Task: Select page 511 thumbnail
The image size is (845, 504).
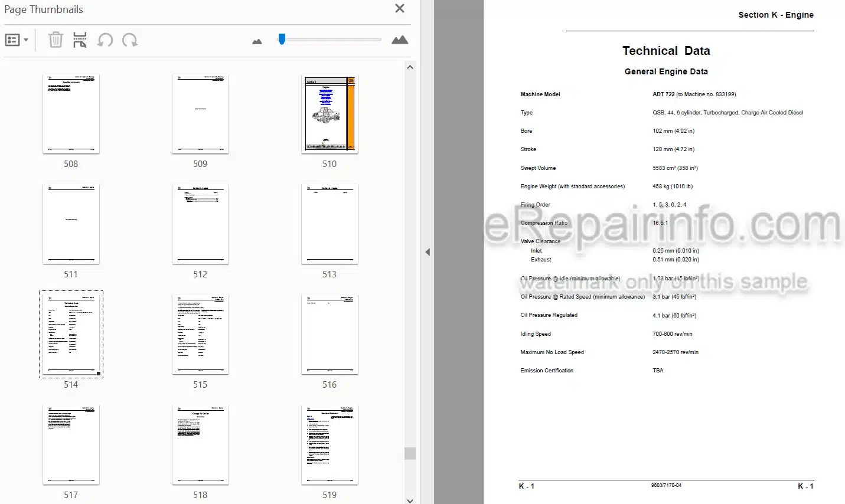Action: tap(71, 224)
